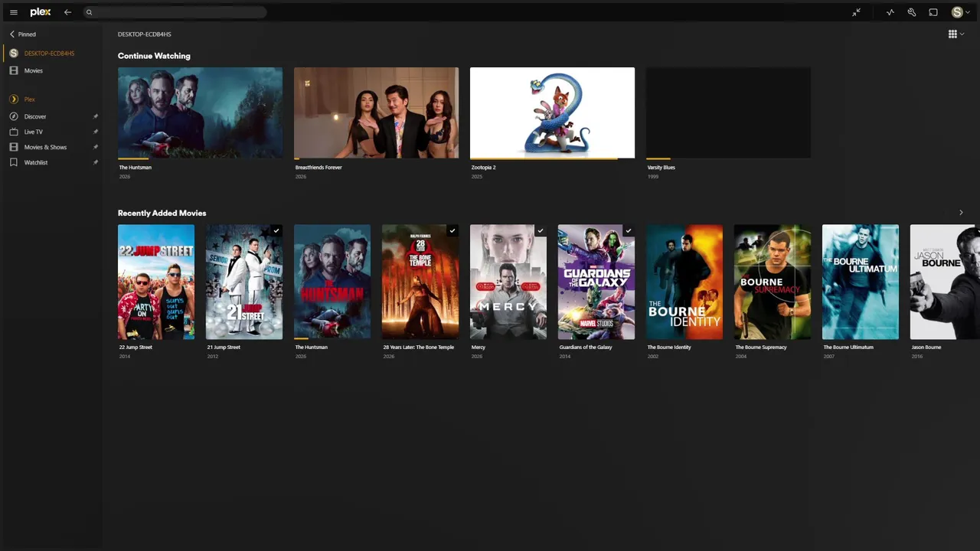980x551 pixels.
Task: Click 'The Bourne Identity' title text
Action: [x=669, y=347]
